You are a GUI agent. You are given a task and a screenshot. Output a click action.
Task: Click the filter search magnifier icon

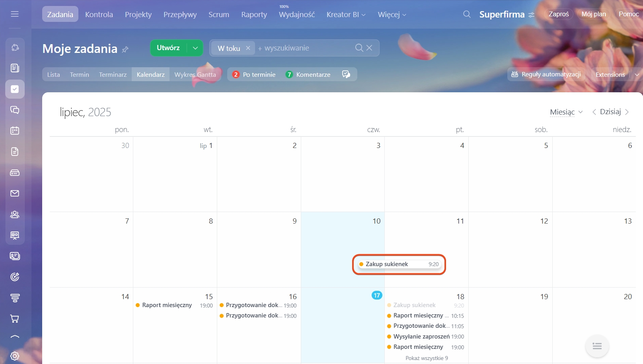359,48
